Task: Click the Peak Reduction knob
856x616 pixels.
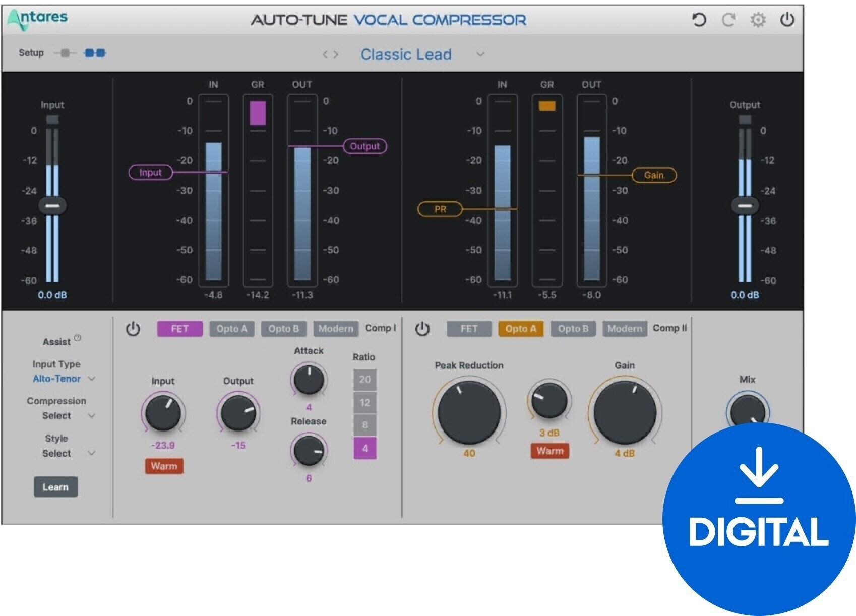Action: coord(469,412)
